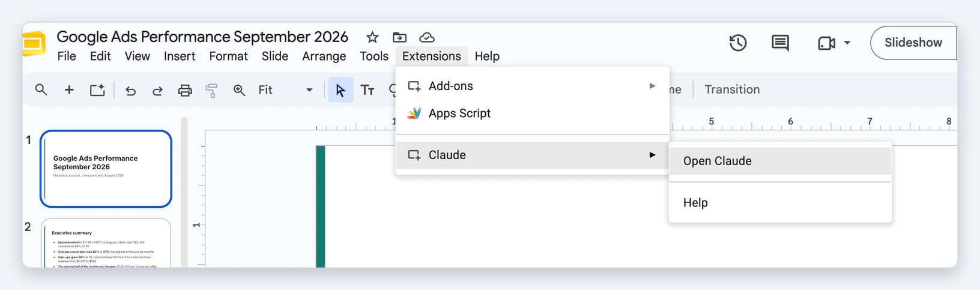This screenshot has height=290, width=980.
Task: Open the Fit zoom level dropdown
Action: pyautogui.click(x=285, y=90)
